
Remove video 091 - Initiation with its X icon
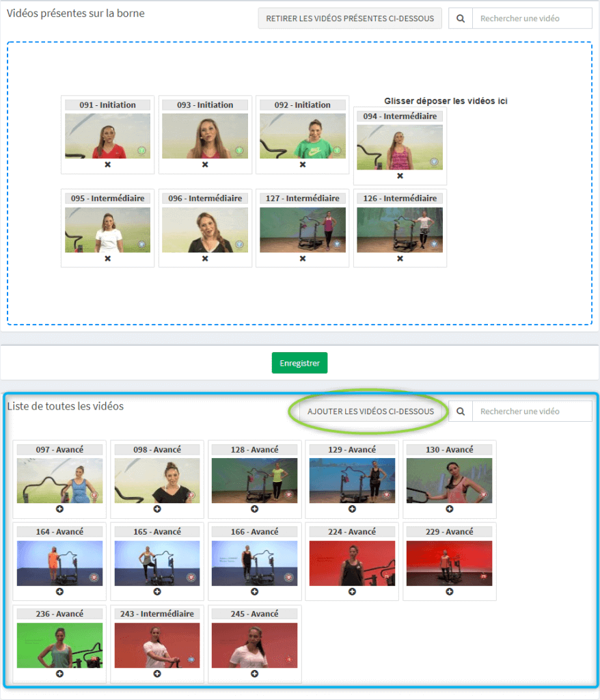point(107,165)
